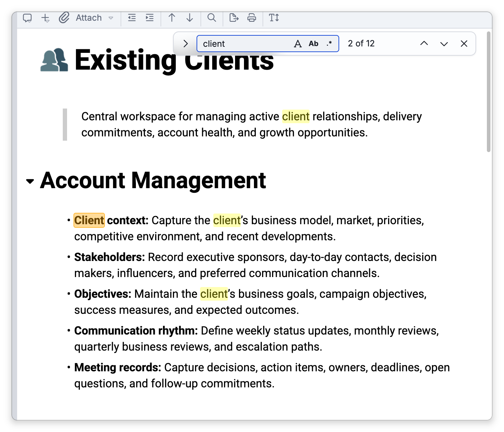Toggle the match case 'Ab' option
Viewport: 504px width, 432px height.
[314, 44]
